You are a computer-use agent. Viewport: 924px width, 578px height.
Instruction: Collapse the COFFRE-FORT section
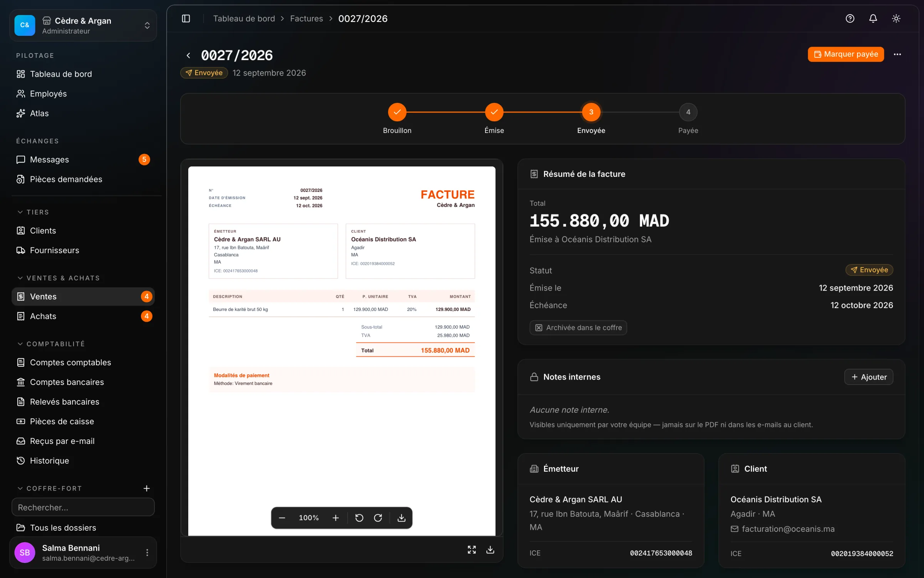tap(50, 488)
